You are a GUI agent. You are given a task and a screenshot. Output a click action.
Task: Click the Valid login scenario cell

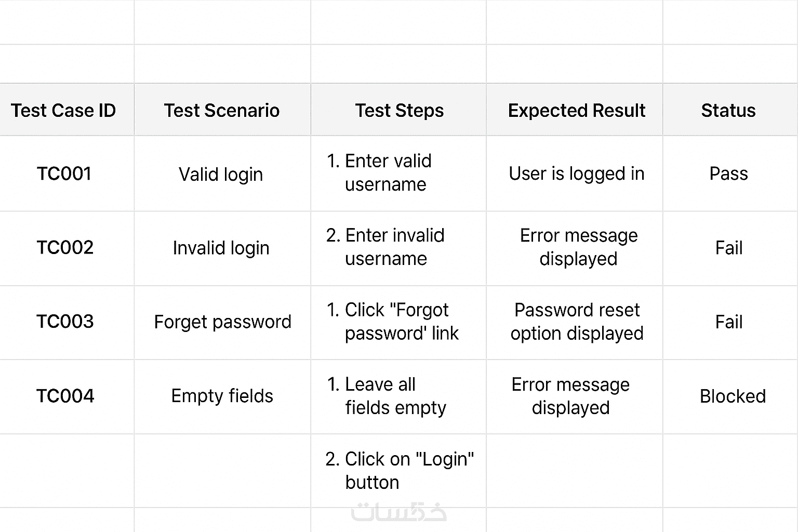[221, 174]
